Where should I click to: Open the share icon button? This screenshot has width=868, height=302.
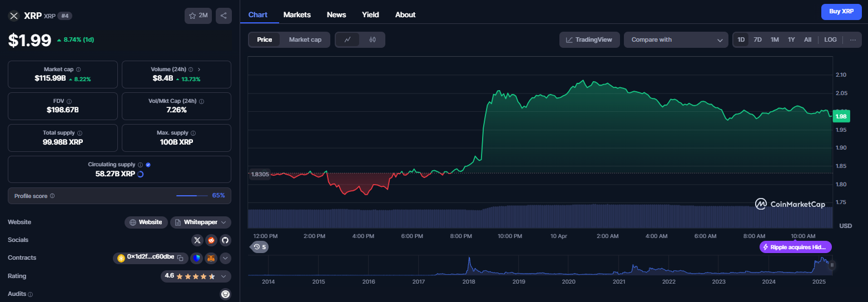click(224, 16)
